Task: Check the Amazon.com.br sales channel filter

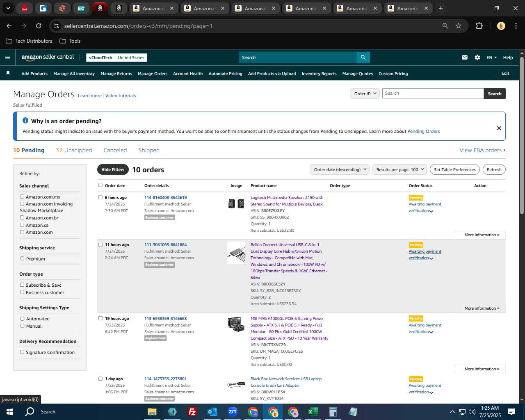Action: [x=22, y=218]
